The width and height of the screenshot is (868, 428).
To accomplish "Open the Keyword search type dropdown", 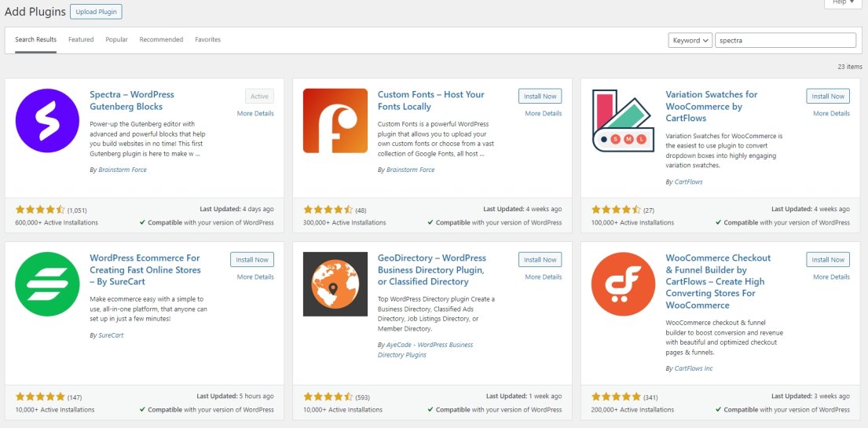I will point(690,40).
